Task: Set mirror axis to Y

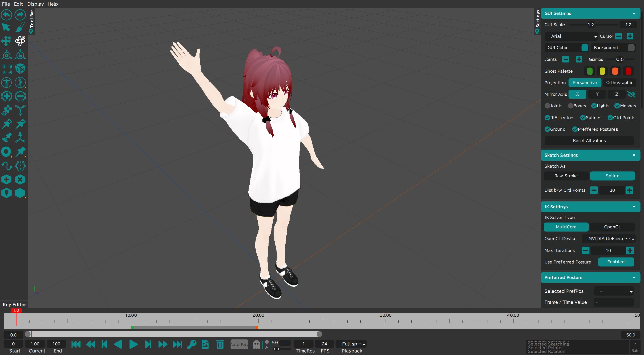Action: click(x=597, y=94)
